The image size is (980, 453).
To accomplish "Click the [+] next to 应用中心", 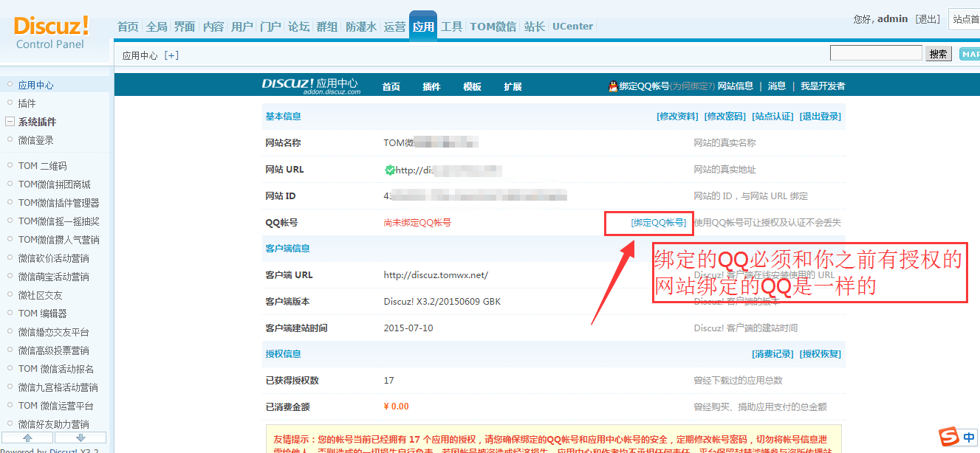I will [171, 55].
